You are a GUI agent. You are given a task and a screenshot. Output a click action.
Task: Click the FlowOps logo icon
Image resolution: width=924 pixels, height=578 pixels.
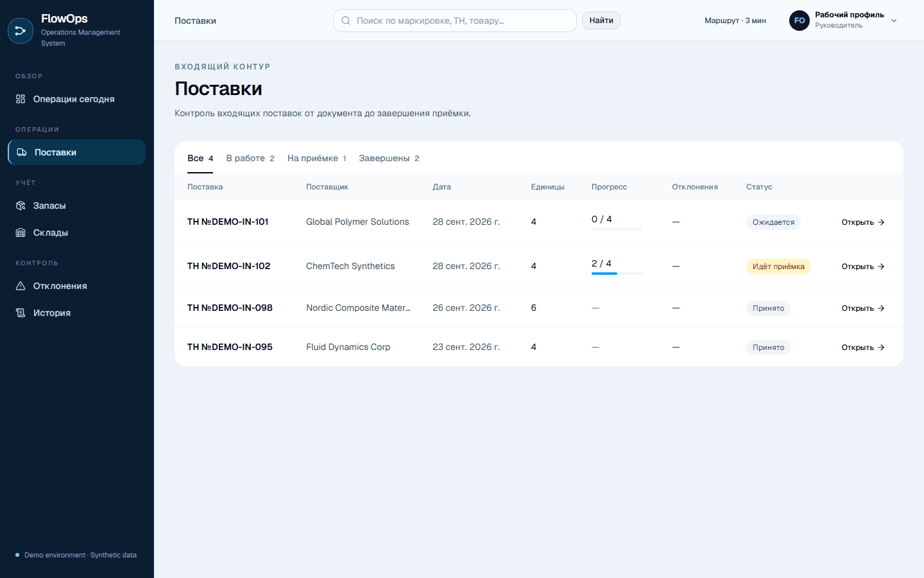(x=20, y=31)
